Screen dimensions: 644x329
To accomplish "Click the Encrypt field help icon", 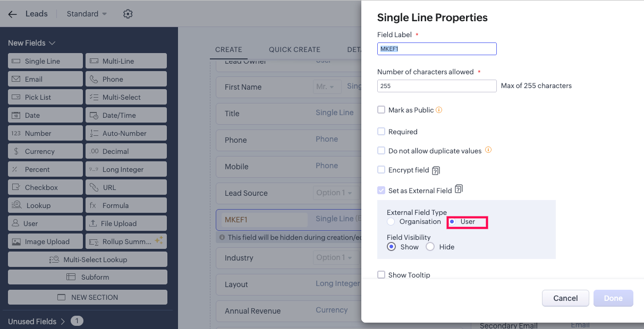I will 436,170.
